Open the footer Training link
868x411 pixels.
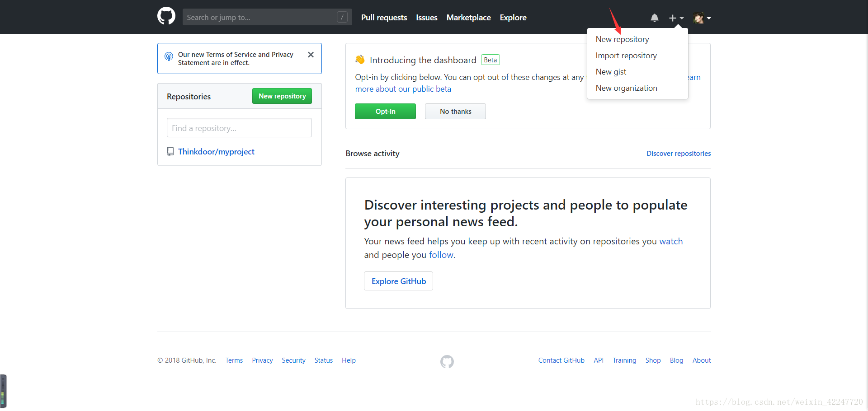click(624, 360)
